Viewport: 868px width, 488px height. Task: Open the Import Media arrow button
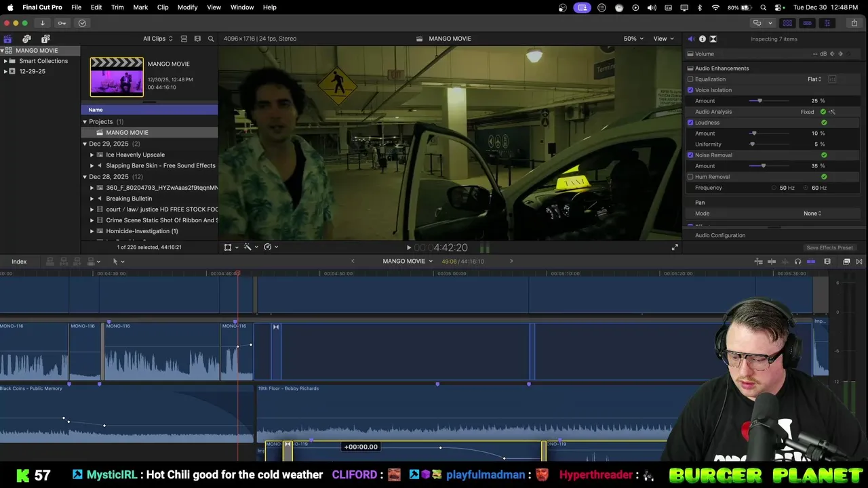click(42, 23)
